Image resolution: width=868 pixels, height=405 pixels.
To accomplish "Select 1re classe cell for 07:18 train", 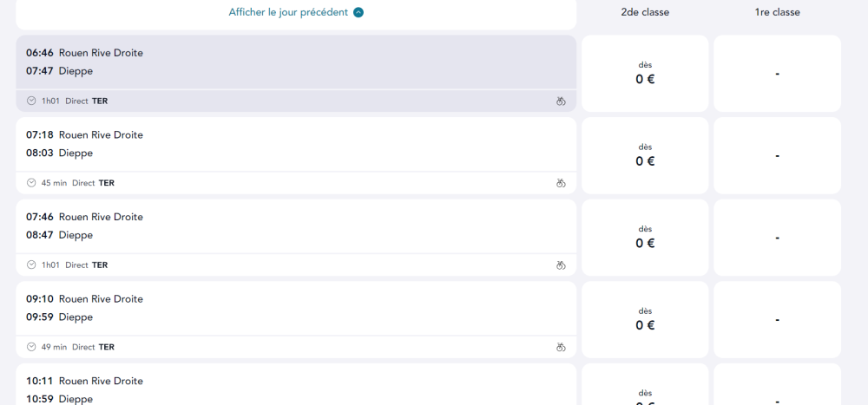I will 777,155.
